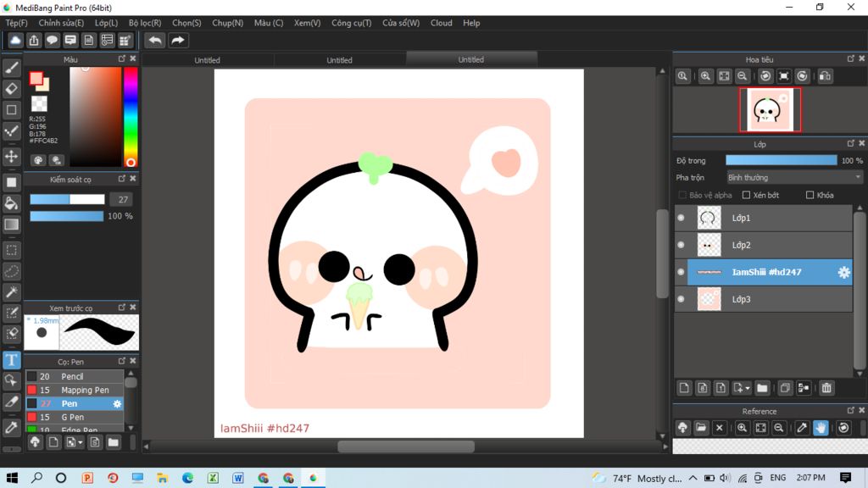Open Windows Start menu
Viewport: 868px width, 488px height.
[12, 478]
